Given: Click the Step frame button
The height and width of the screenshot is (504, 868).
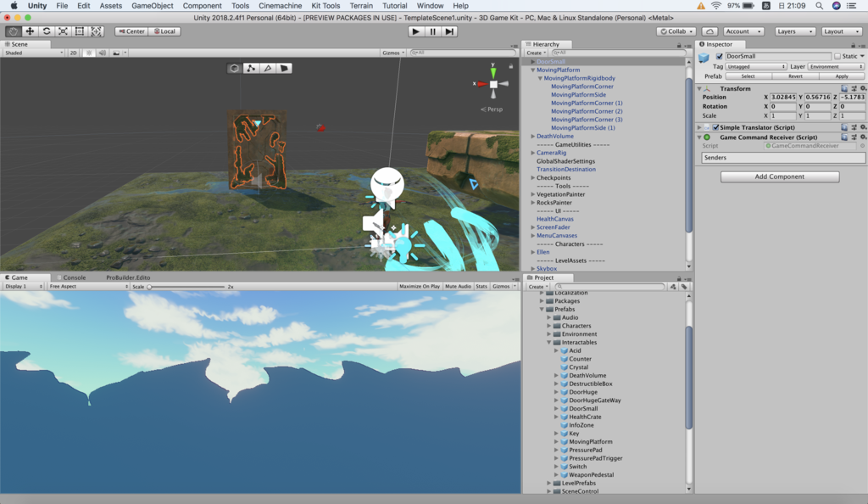Looking at the screenshot, I should pyautogui.click(x=449, y=31).
